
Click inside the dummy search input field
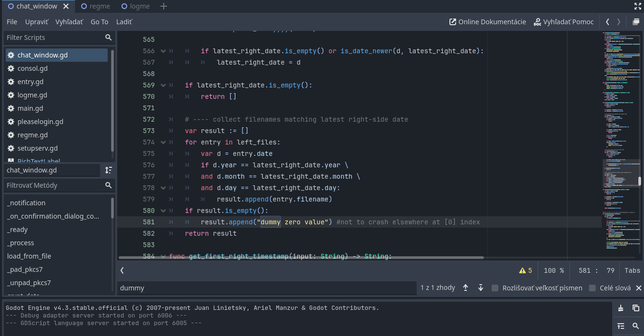266,288
